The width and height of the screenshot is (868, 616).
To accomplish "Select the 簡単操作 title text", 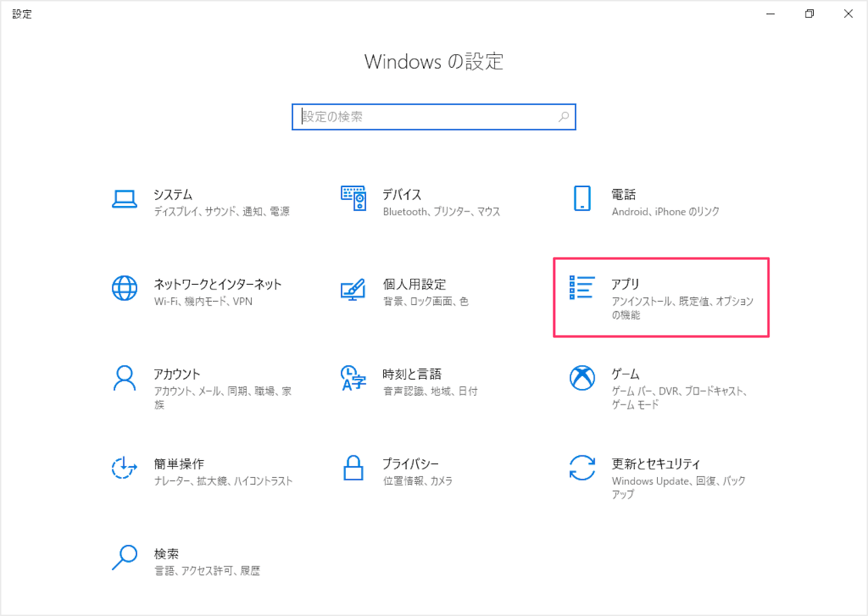I will tap(178, 464).
